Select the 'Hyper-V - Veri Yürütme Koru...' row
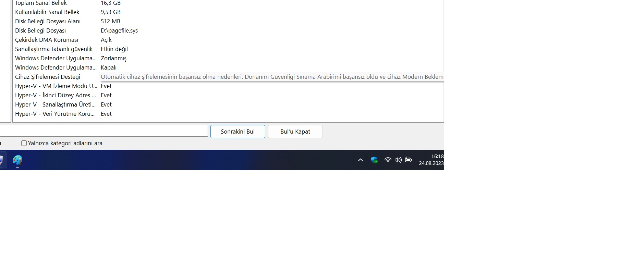The width and height of the screenshot is (644, 274). coord(228,114)
